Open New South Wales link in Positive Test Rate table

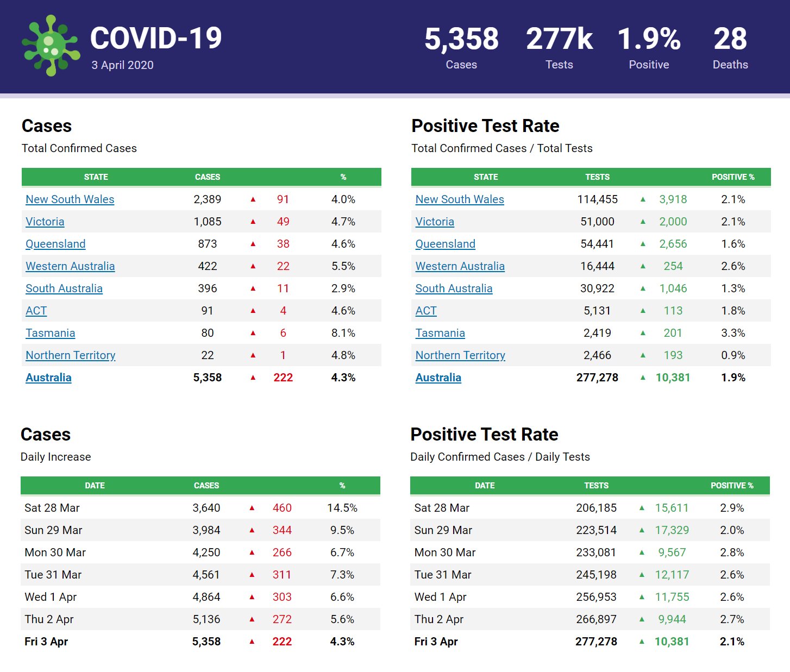click(460, 199)
